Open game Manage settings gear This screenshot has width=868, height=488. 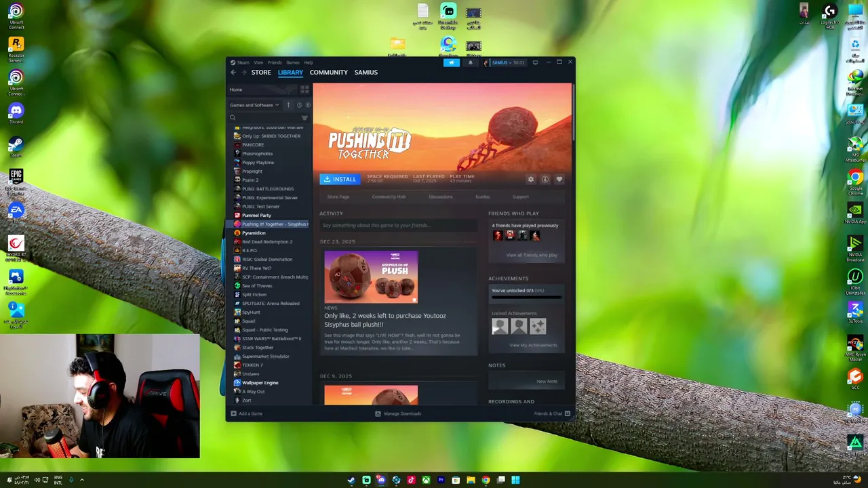click(x=531, y=180)
